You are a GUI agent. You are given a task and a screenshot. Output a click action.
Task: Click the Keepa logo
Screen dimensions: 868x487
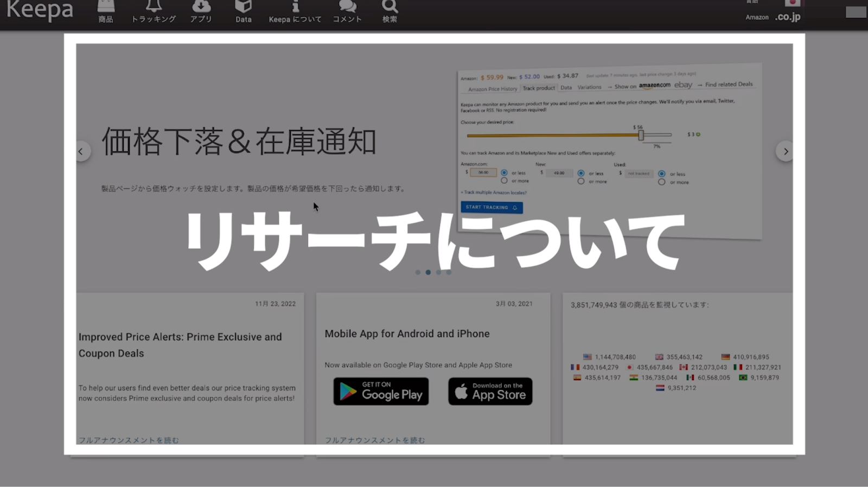tap(40, 11)
